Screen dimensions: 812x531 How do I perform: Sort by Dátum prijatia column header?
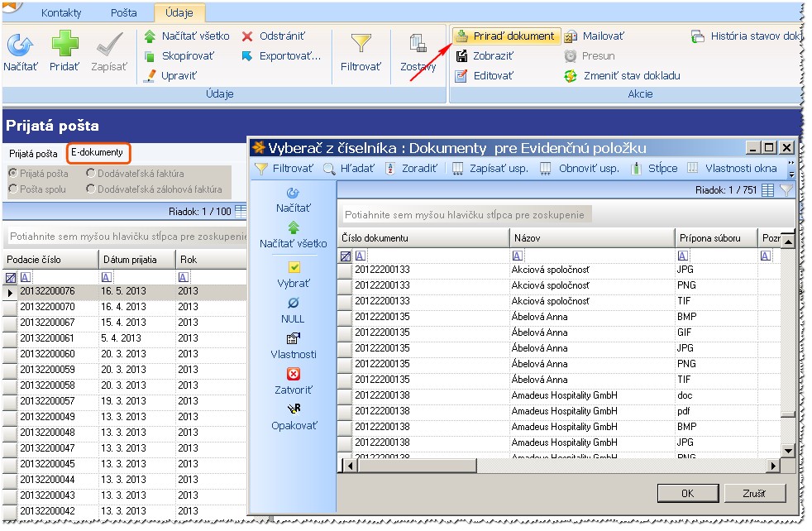(136, 260)
